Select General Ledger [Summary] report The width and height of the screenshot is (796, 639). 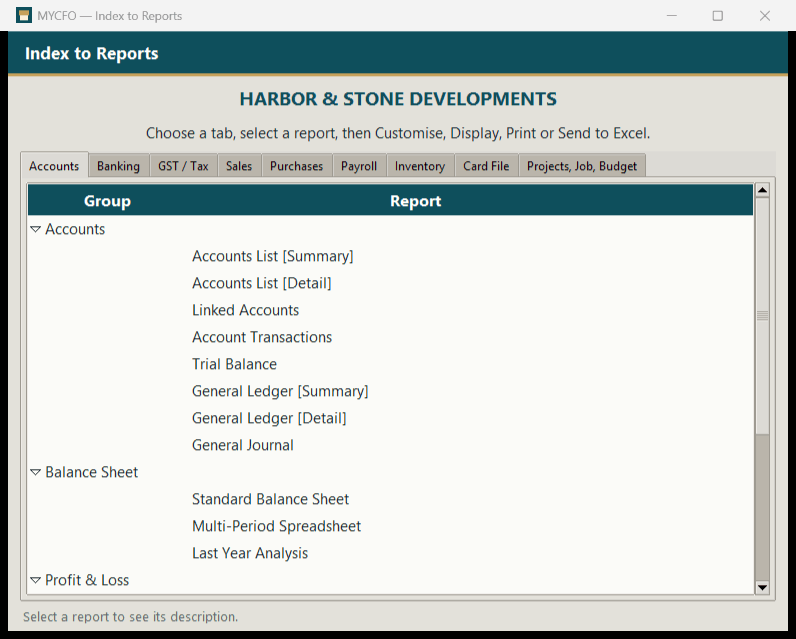[x=280, y=391]
